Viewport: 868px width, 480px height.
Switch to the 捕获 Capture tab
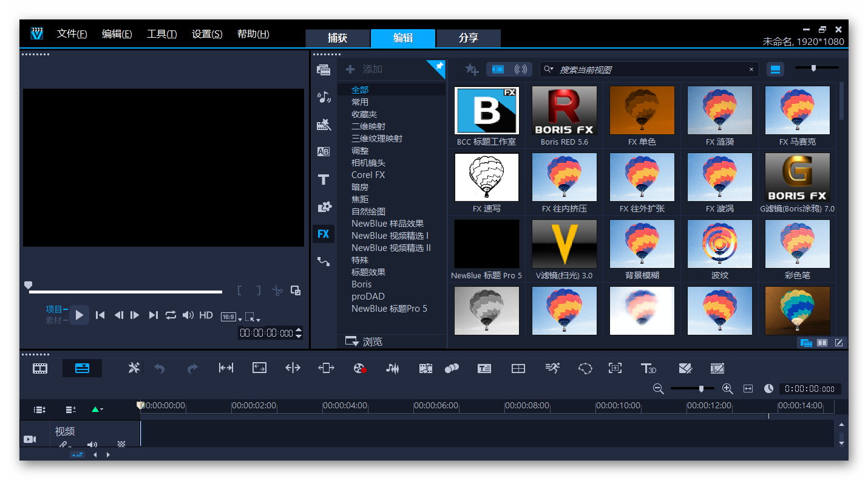[337, 38]
